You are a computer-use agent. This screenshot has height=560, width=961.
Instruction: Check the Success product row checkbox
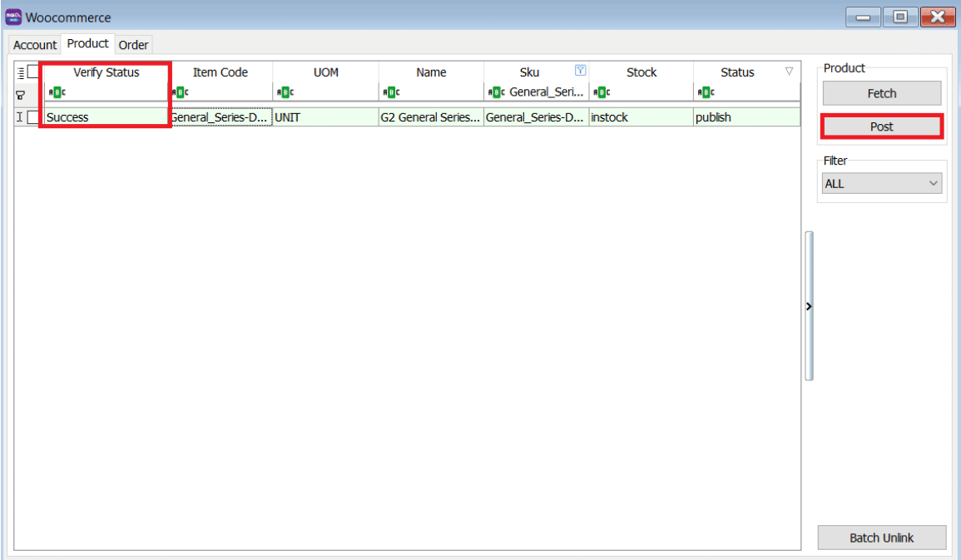(x=33, y=117)
